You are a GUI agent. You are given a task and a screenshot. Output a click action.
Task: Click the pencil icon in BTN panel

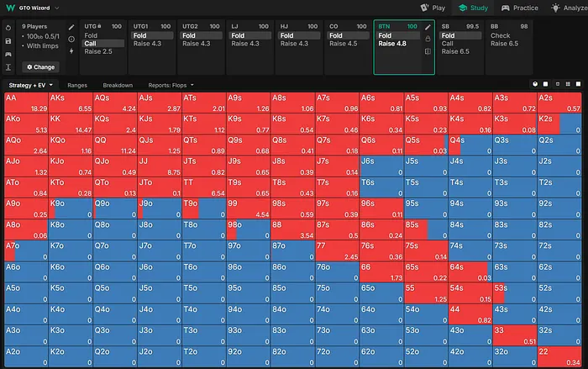[428, 27]
